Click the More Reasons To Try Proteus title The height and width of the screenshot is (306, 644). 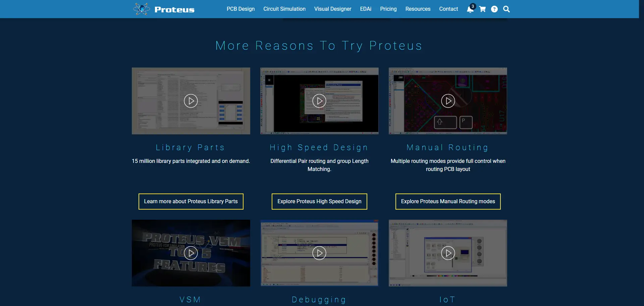[319, 46]
